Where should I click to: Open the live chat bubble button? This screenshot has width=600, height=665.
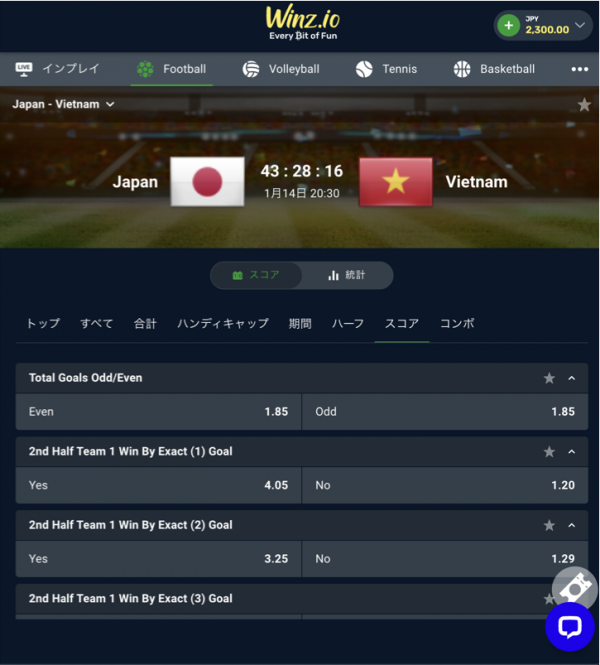tap(569, 627)
